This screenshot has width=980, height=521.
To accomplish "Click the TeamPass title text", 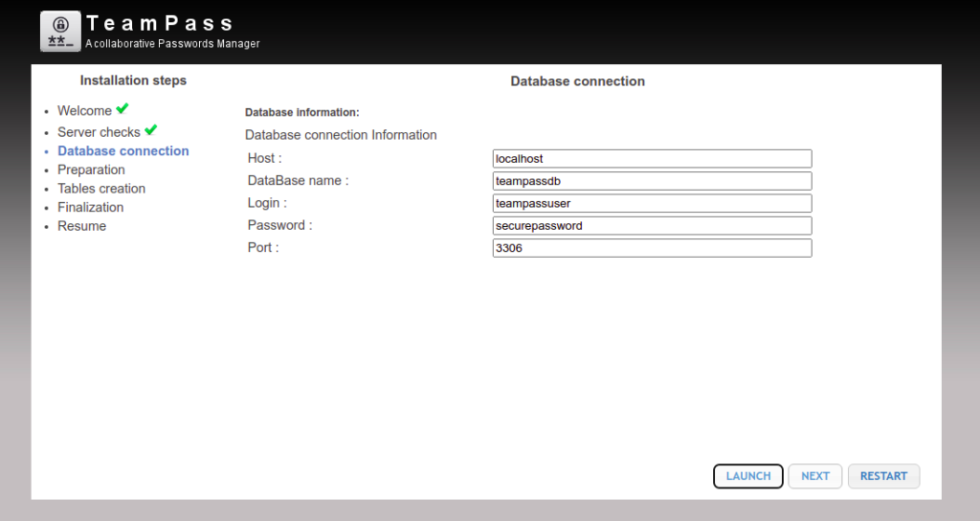I will (x=160, y=23).
